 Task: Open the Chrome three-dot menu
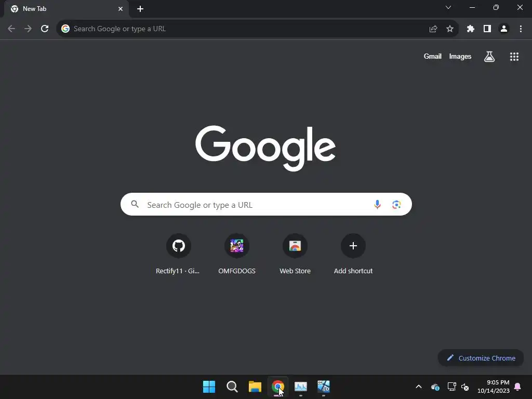(521, 29)
